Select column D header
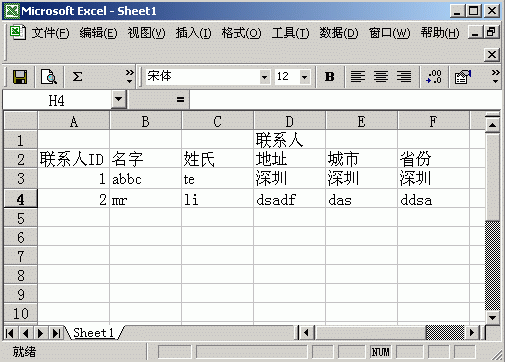Viewport: 505px width, 362px height. pyautogui.click(x=289, y=121)
